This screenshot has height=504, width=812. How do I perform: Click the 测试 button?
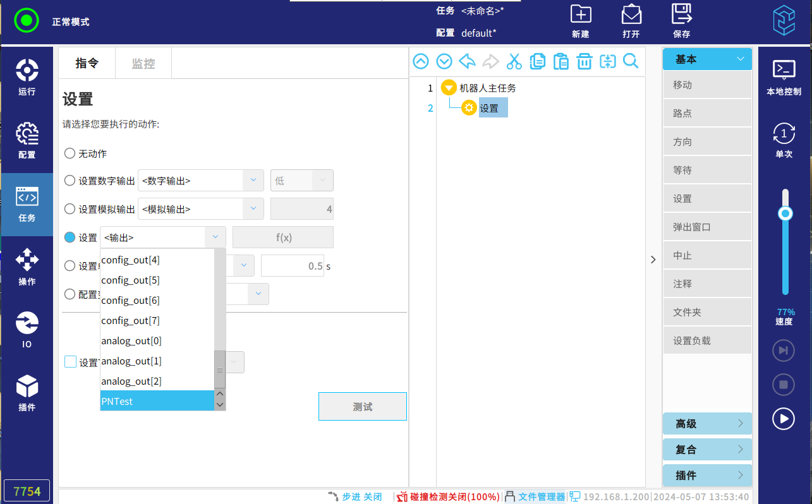362,407
